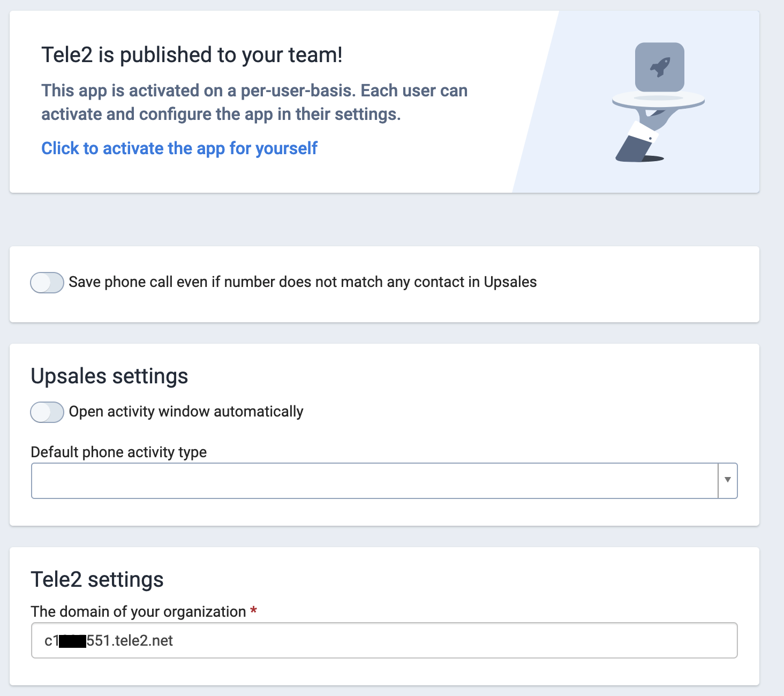This screenshot has width=784, height=696.
Task: Click the Open activity window automatically label
Action: tap(186, 412)
